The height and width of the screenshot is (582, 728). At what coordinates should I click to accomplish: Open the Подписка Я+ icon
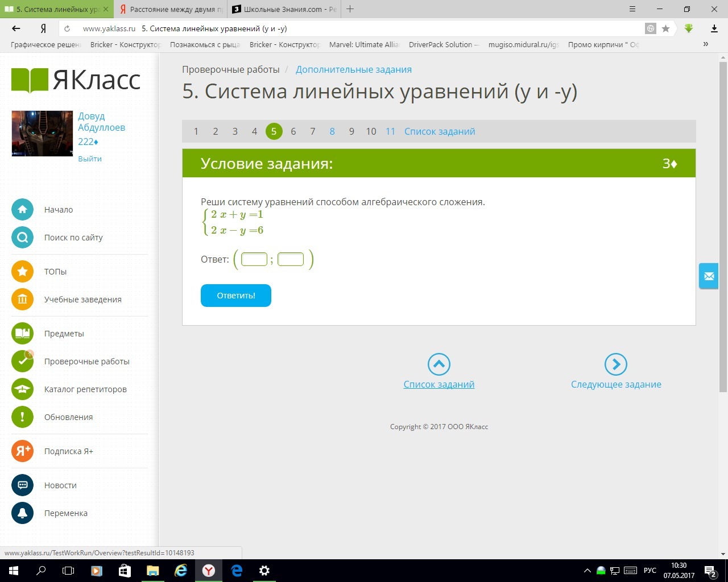22,451
